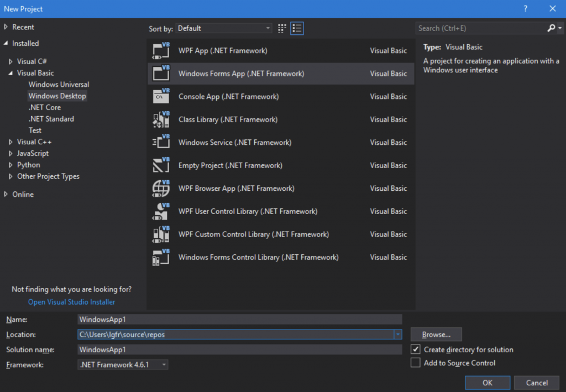This screenshot has height=392, width=566.
Task: Select the Class Library template icon
Action: pyautogui.click(x=160, y=119)
